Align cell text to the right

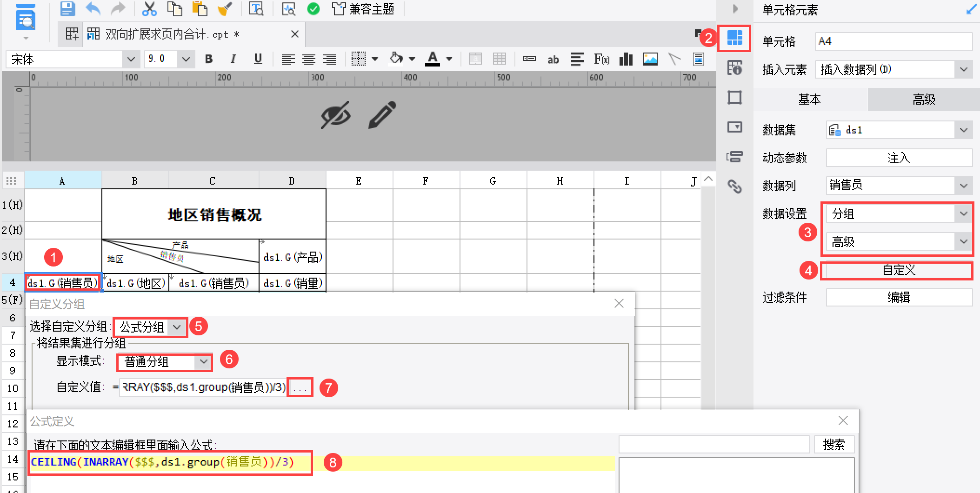329,59
